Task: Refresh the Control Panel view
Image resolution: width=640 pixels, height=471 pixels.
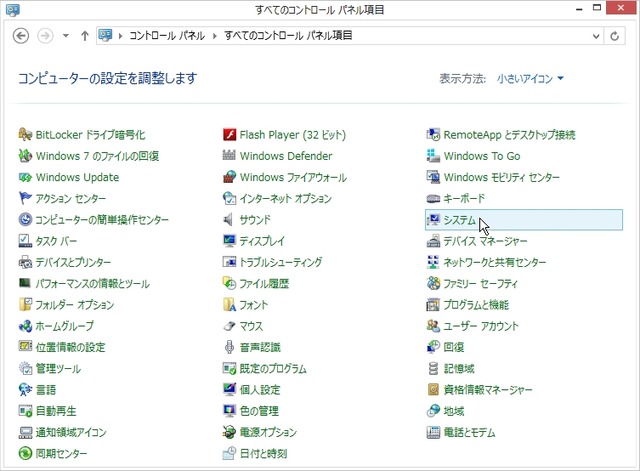Action: (615, 36)
